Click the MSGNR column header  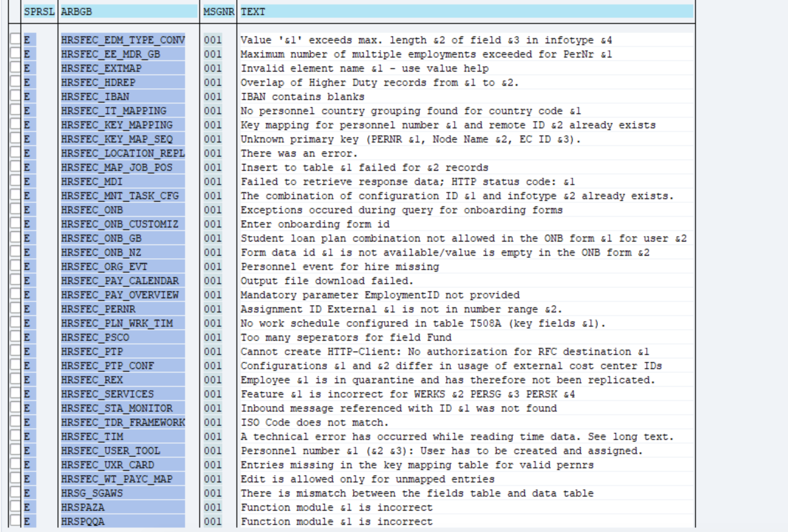(219, 12)
